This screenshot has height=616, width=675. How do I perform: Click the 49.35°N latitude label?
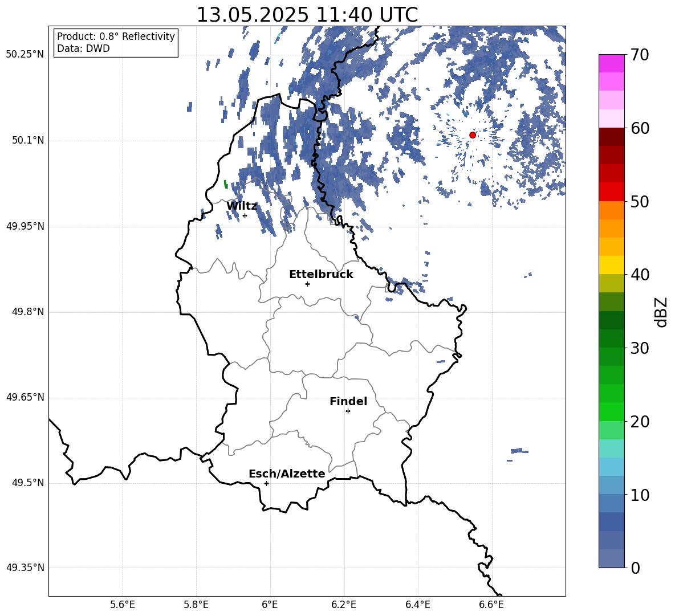coord(25,568)
